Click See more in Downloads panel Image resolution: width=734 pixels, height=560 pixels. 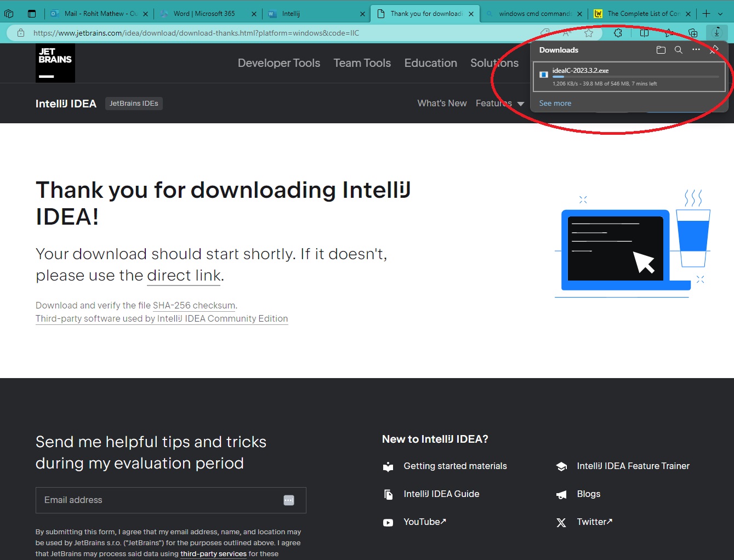click(x=555, y=103)
